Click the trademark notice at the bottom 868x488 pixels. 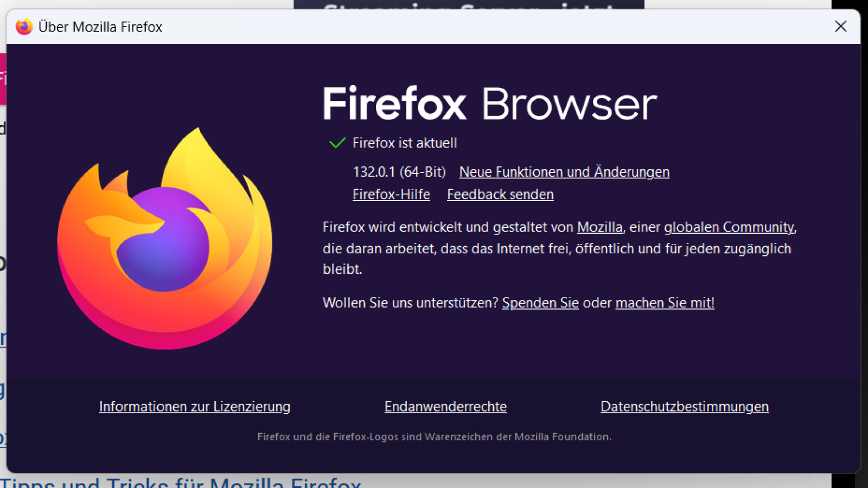(x=434, y=436)
